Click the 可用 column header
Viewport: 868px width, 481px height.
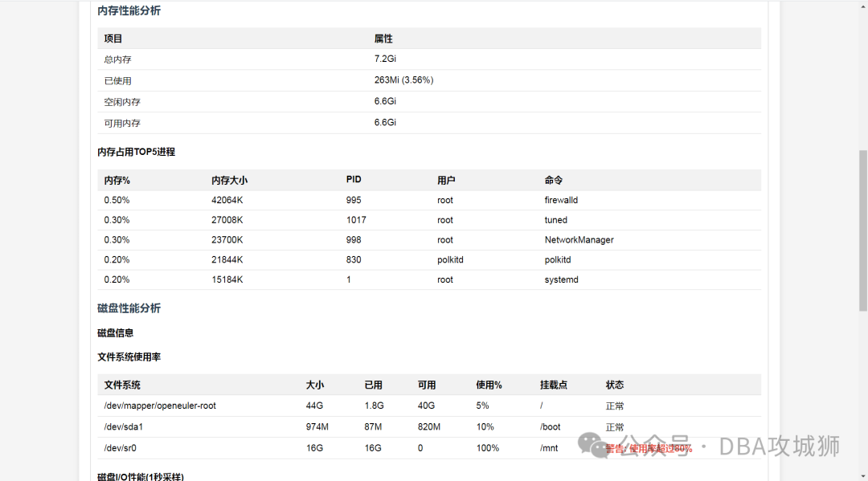point(427,385)
